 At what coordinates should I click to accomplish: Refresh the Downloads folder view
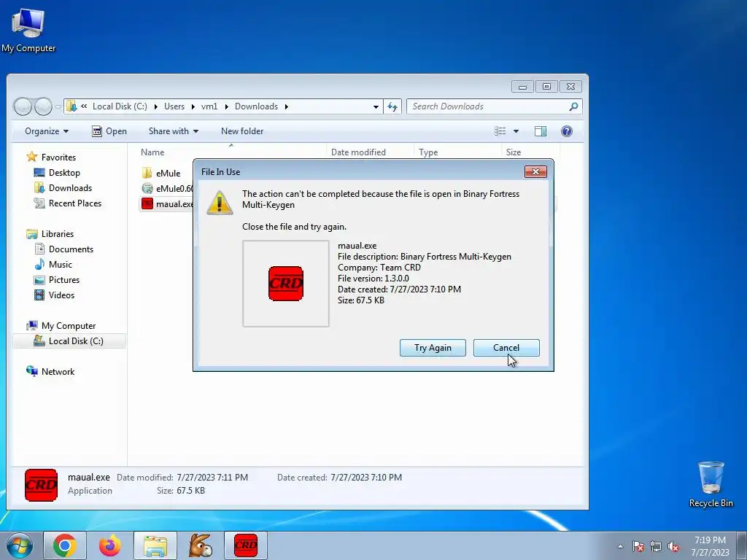coord(392,106)
